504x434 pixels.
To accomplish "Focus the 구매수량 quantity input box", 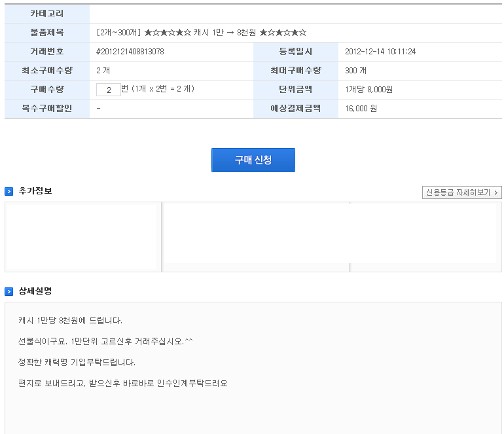I will [x=108, y=90].
